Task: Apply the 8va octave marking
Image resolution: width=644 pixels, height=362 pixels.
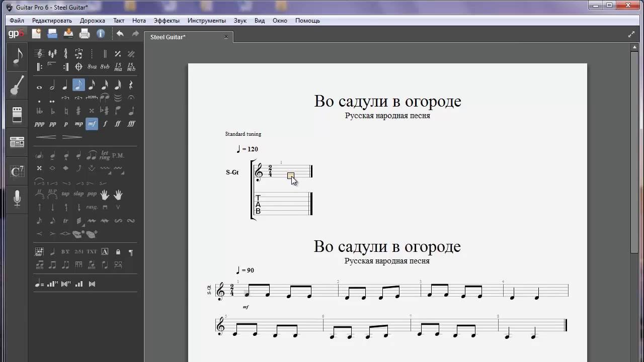Action: (92, 67)
